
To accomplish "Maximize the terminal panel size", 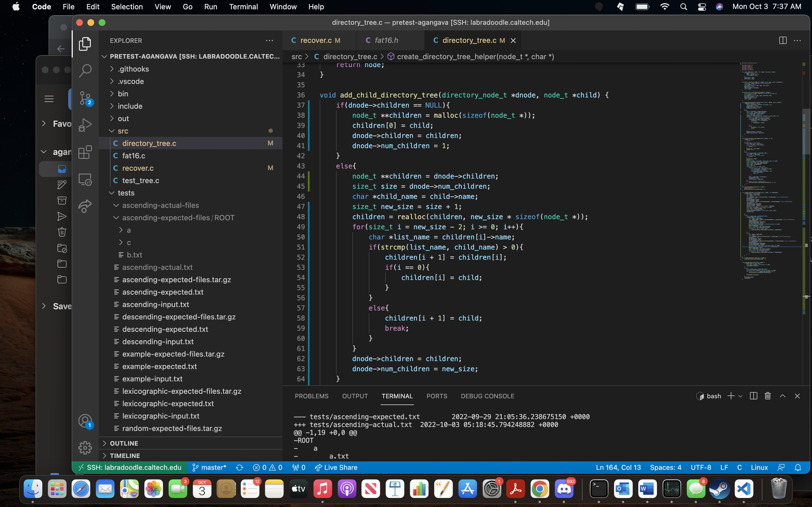I will tap(782, 396).
